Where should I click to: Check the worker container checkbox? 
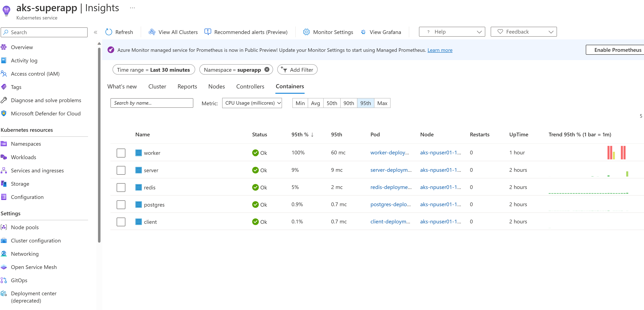121,153
